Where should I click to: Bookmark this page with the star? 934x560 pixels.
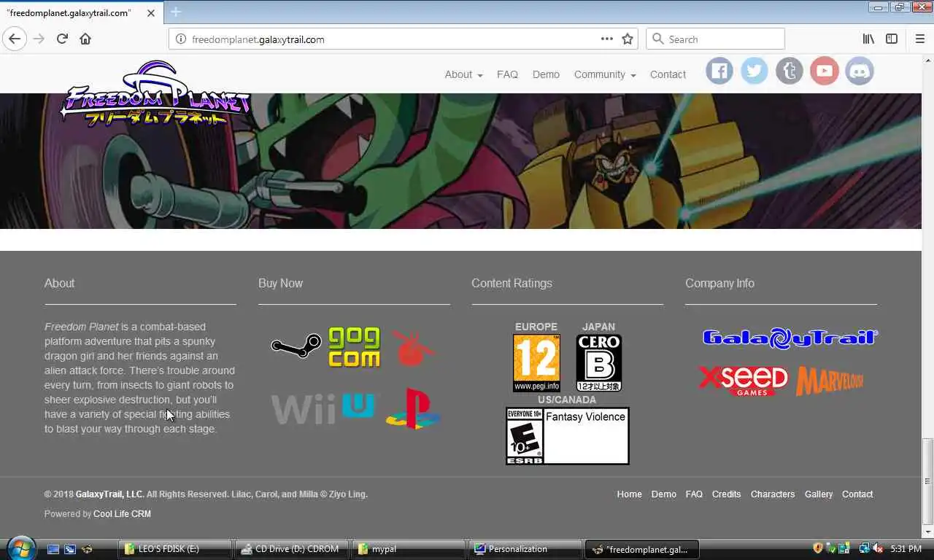pos(628,39)
